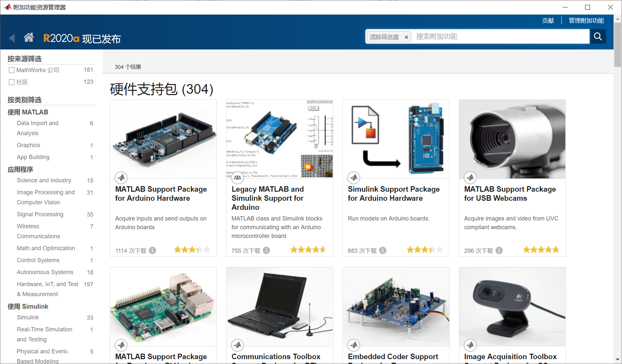Screen dimensions: 622x364
Task: Click the MathWorks badge on Raspberry Pi card
Action: [x=121, y=345]
